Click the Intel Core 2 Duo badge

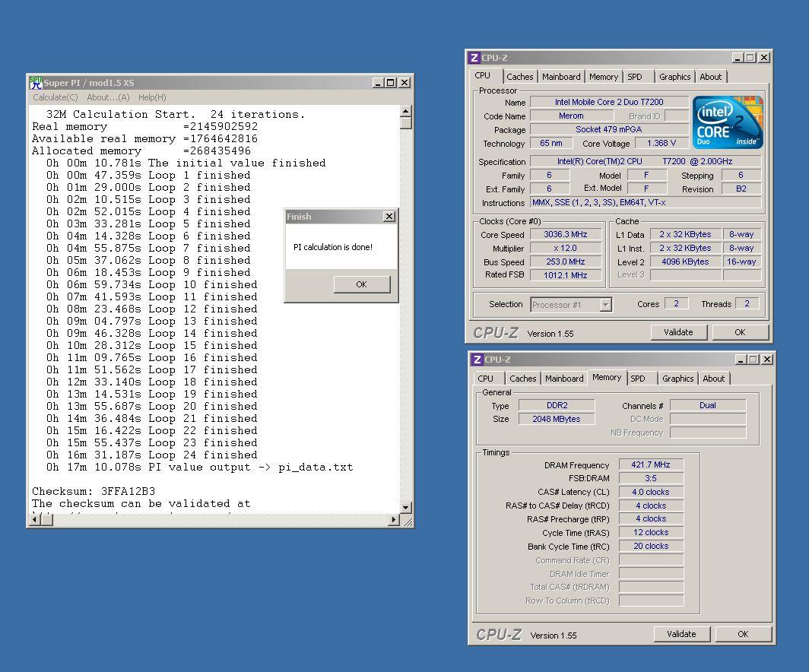[728, 122]
